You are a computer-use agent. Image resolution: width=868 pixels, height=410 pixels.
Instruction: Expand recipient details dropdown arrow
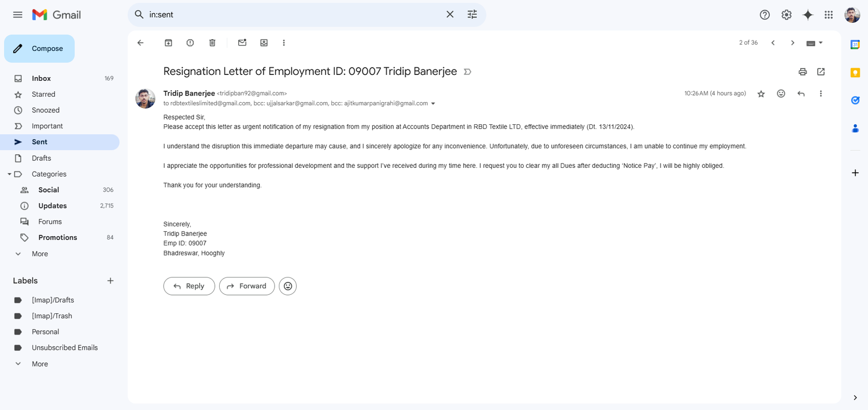tap(433, 104)
